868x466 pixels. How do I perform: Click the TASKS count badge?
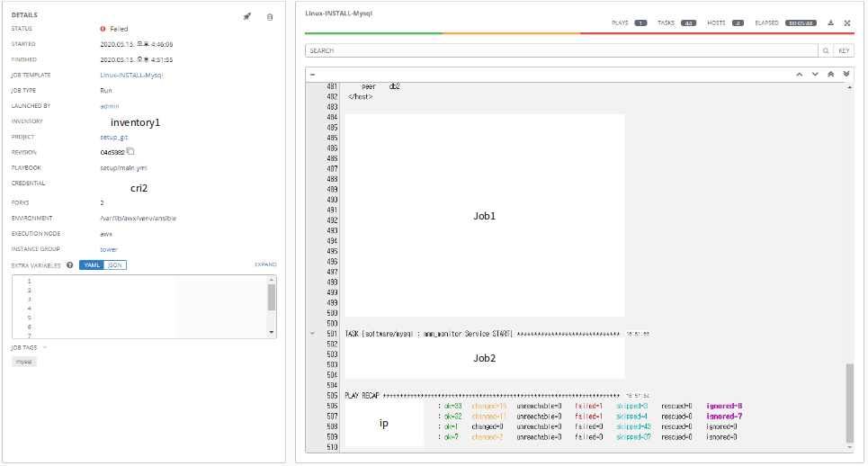pyautogui.click(x=688, y=23)
